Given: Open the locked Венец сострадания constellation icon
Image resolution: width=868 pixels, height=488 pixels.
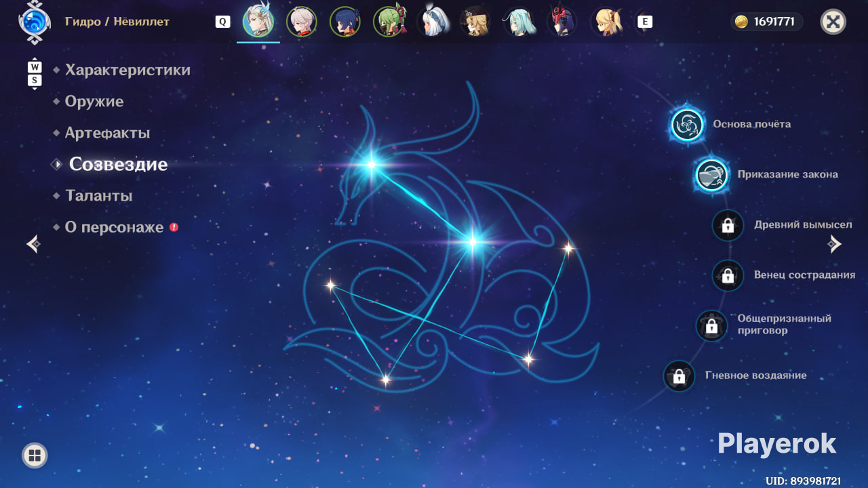Looking at the screenshot, I should click(x=728, y=275).
